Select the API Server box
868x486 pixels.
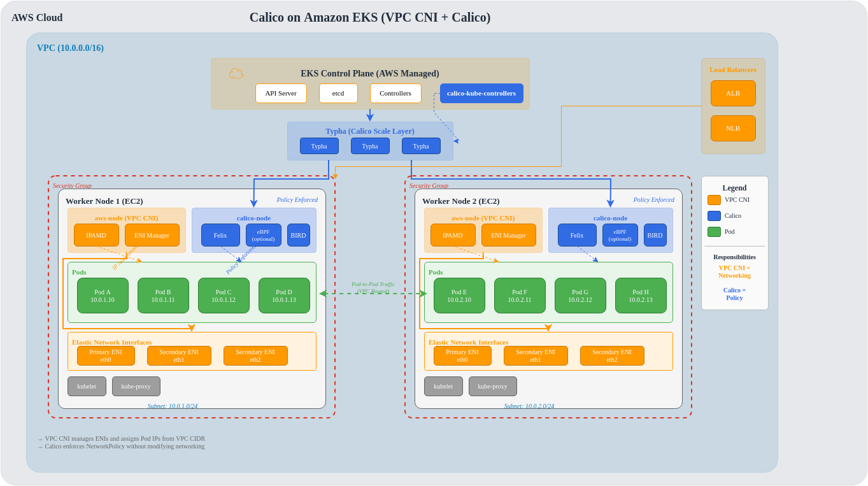coord(281,94)
